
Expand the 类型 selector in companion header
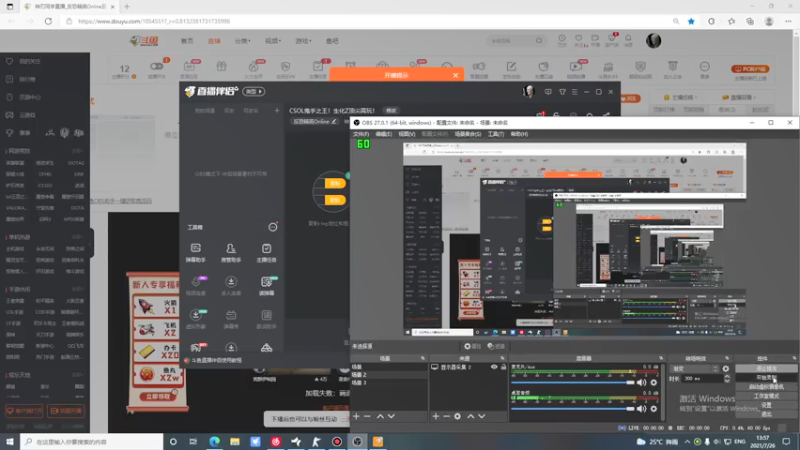pyautogui.click(x=254, y=91)
